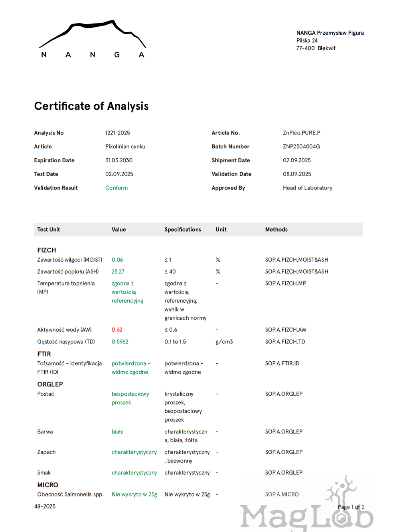Click the NANGA mountain logo

92,39
